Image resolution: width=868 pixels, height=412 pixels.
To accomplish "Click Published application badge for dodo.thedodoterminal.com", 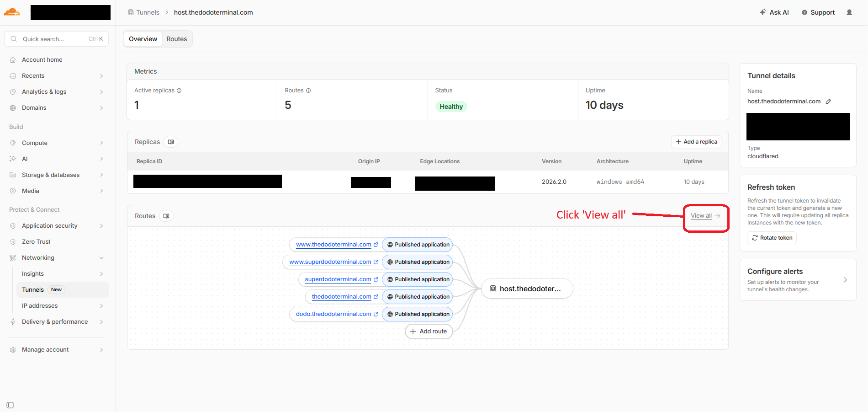I will (418, 314).
